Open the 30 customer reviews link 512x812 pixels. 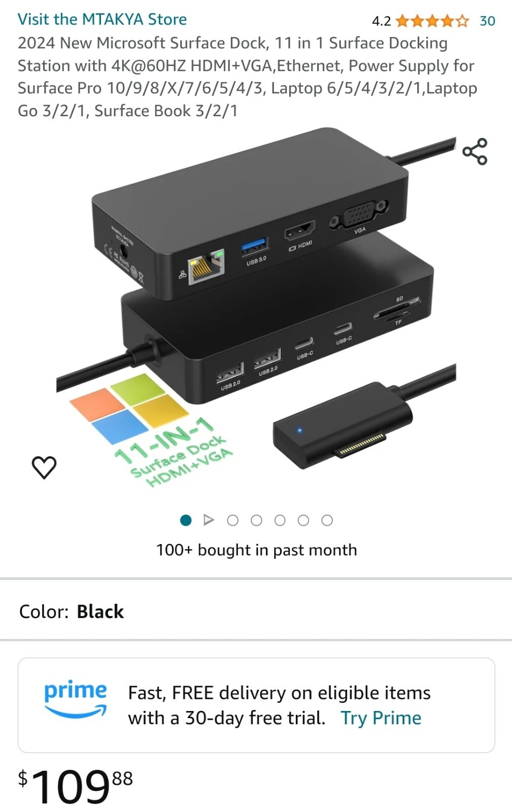coord(487,21)
